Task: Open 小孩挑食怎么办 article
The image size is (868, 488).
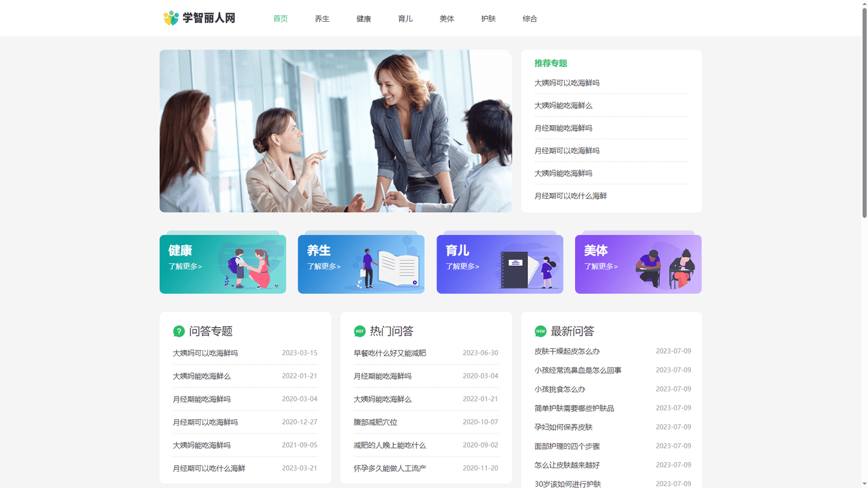Action: [559, 389]
